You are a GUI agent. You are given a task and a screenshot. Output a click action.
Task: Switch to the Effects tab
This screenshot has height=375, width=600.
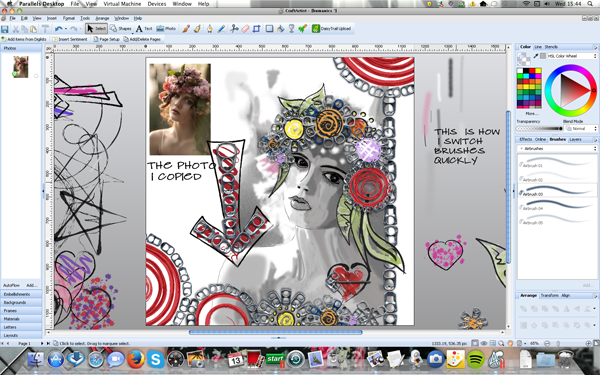(x=526, y=139)
